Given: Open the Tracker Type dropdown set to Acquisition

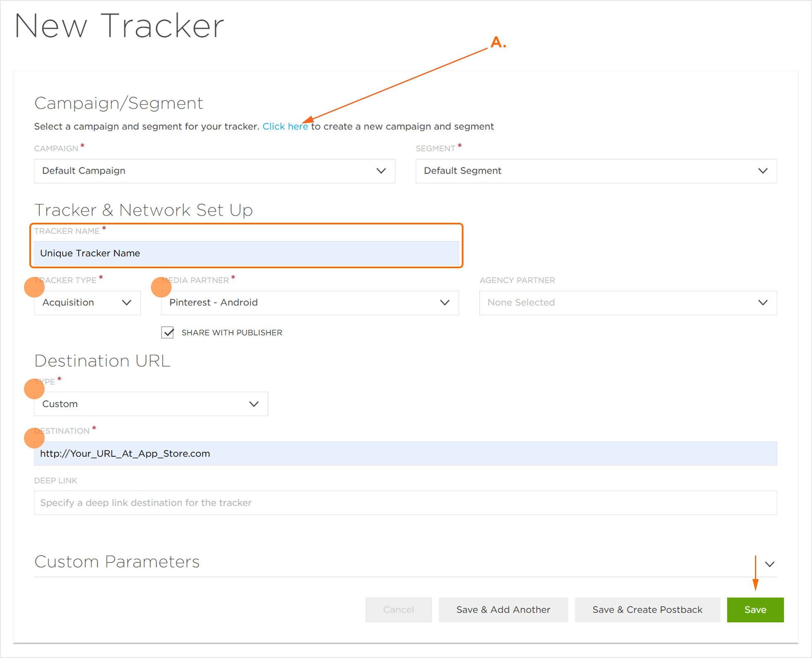Looking at the screenshot, I should [x=87, y=303].
